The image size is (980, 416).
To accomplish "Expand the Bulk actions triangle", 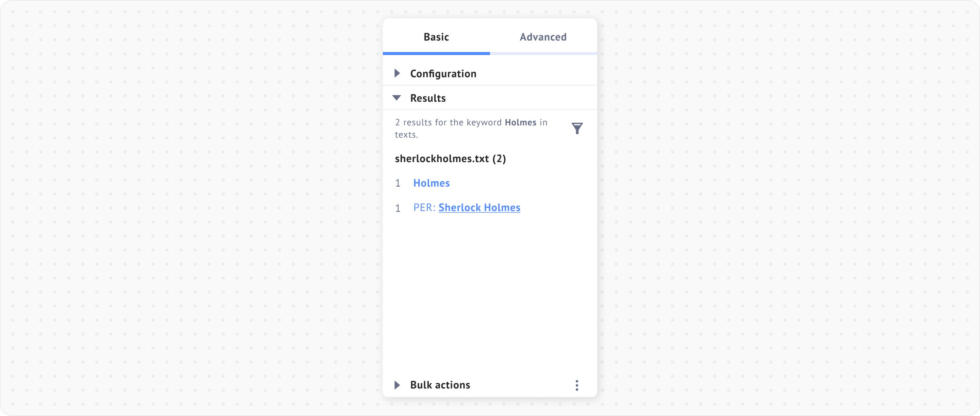I will 397,385.
